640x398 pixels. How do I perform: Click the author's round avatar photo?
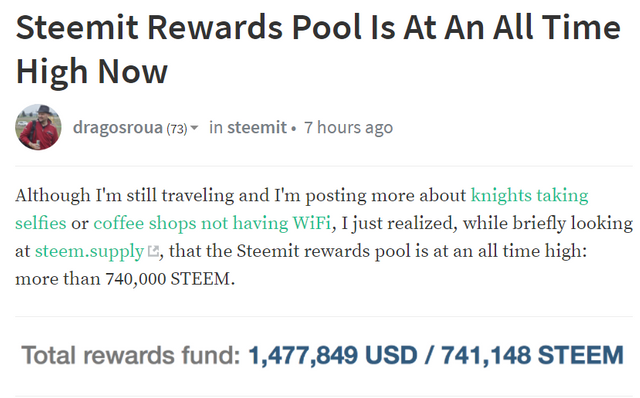38,127
